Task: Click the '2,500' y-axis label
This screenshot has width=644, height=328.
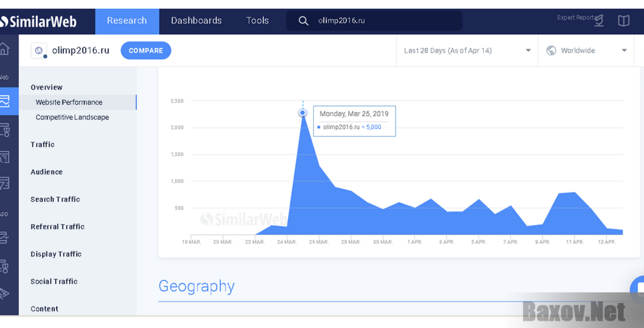Action: (x=177, y=101)
